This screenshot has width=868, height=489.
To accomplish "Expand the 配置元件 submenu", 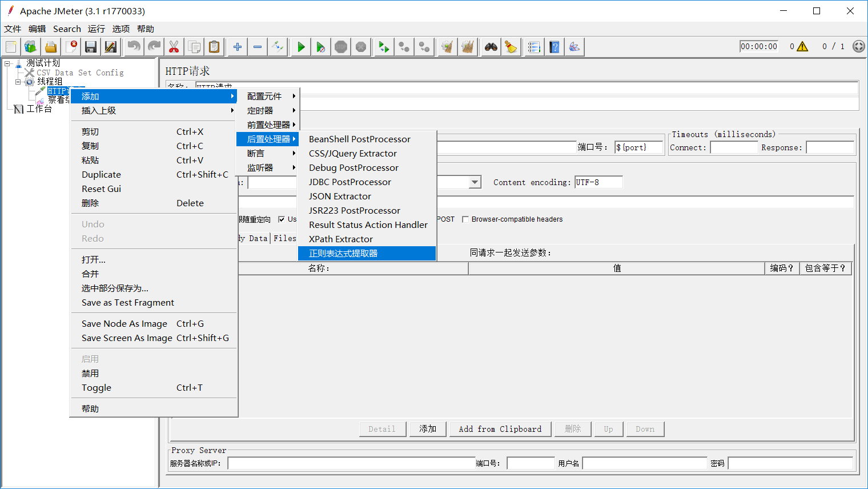I will coord(268,97).
